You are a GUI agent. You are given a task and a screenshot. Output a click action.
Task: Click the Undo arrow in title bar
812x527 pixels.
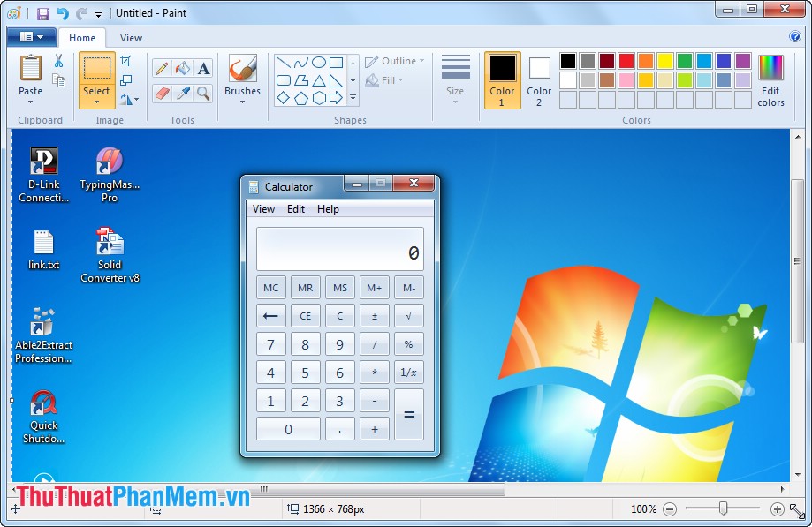(x=63, y=13)
